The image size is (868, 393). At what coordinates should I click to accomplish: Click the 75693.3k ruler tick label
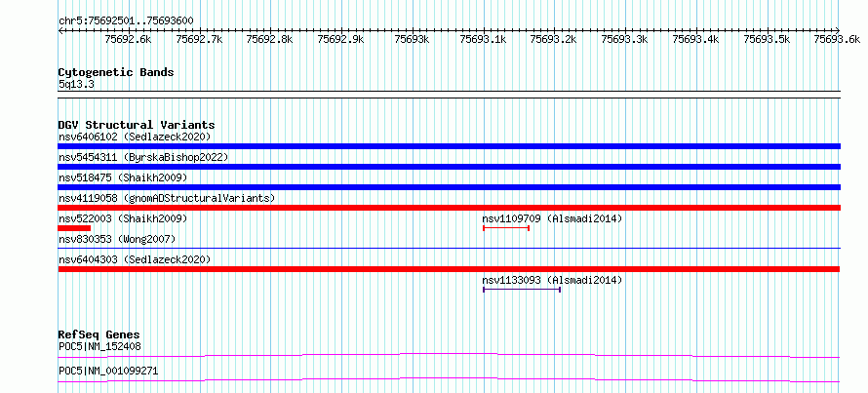624,39
